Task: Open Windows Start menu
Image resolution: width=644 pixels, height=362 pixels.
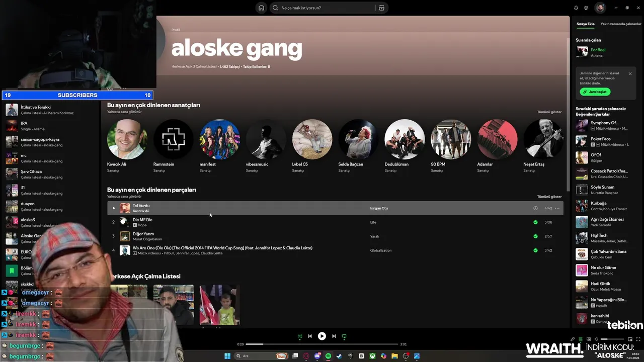Action: coord(227,356)
